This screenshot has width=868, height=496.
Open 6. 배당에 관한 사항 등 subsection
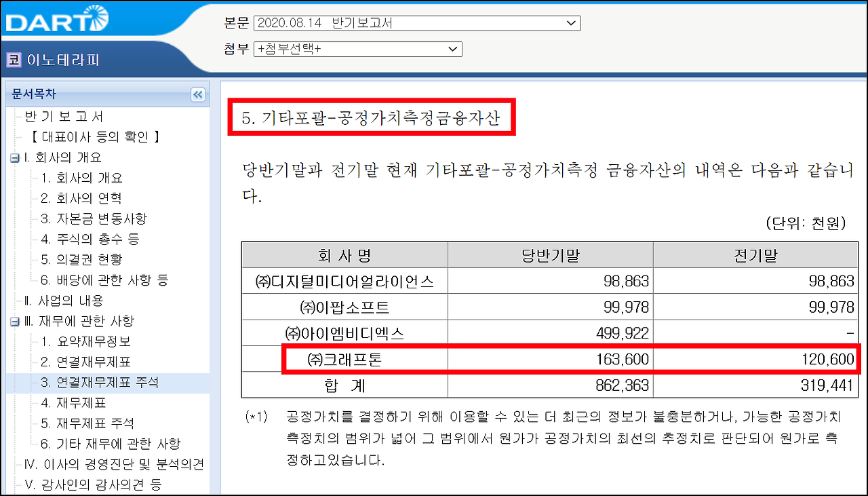tap(104, 280)
